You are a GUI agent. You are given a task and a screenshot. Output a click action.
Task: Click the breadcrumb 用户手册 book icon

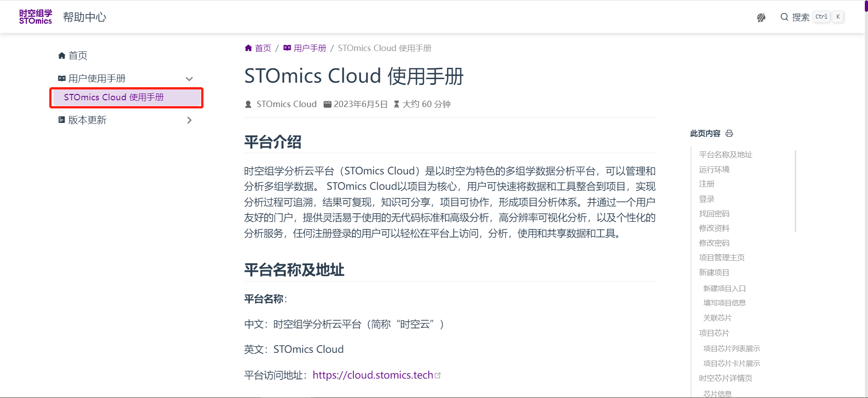tap(287, 48)
